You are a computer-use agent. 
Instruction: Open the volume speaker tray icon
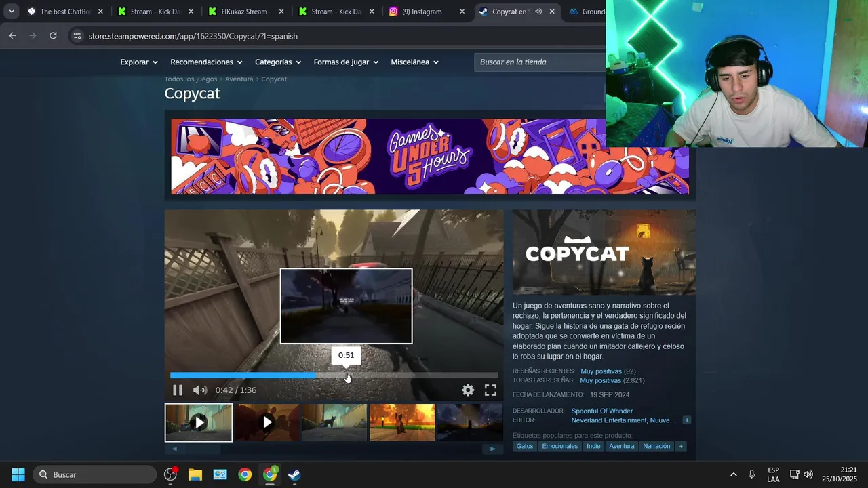(x=808, y=474)
